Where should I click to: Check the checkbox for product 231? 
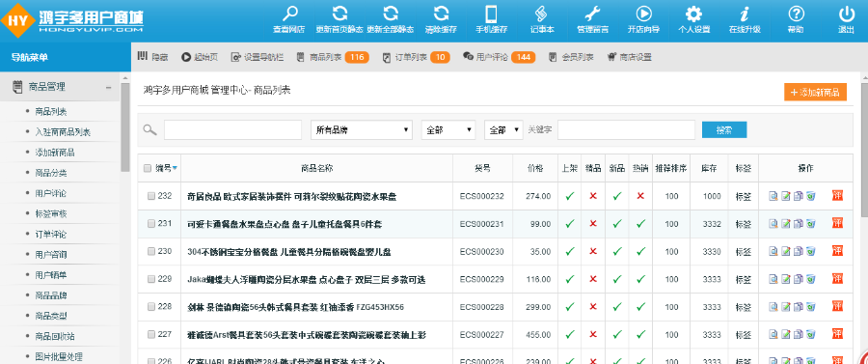point(151,224)
